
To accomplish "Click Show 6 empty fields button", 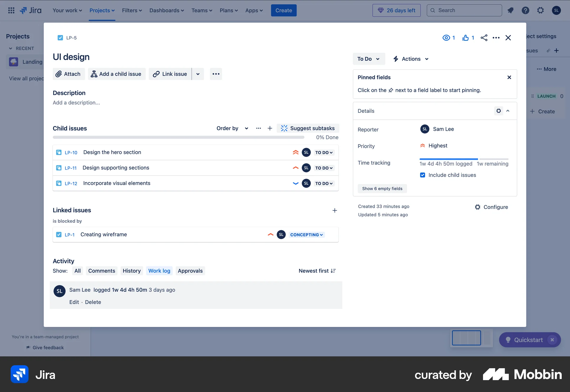I will click(382, 188).
